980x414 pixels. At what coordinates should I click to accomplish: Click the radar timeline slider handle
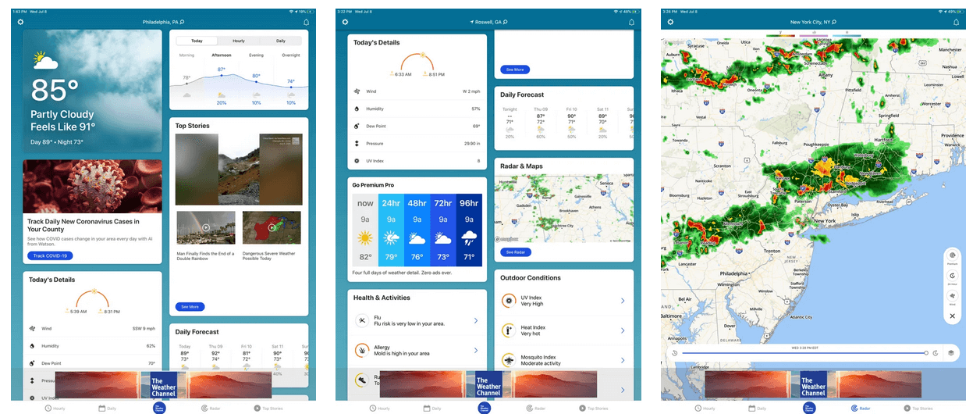click(926, 353)
